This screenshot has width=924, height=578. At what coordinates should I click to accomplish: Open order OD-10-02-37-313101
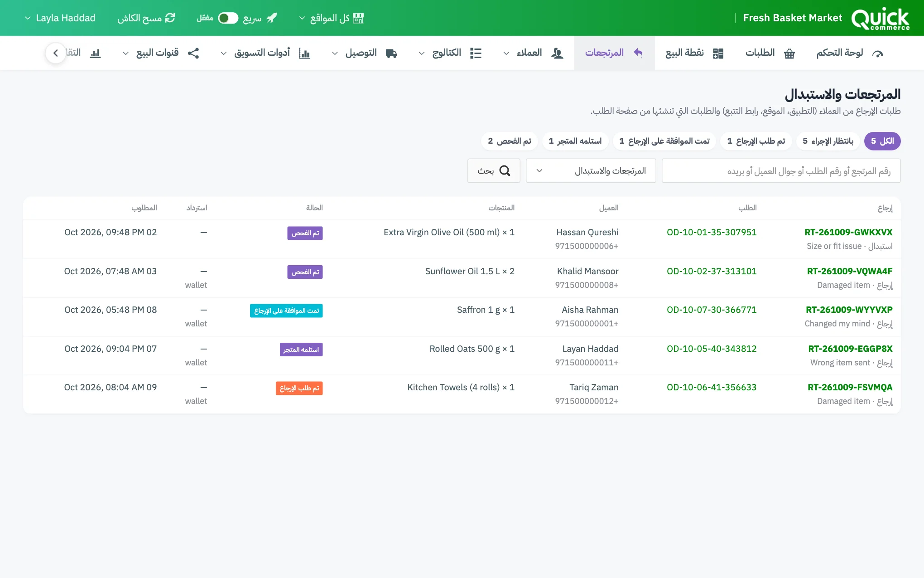[712, 271]
